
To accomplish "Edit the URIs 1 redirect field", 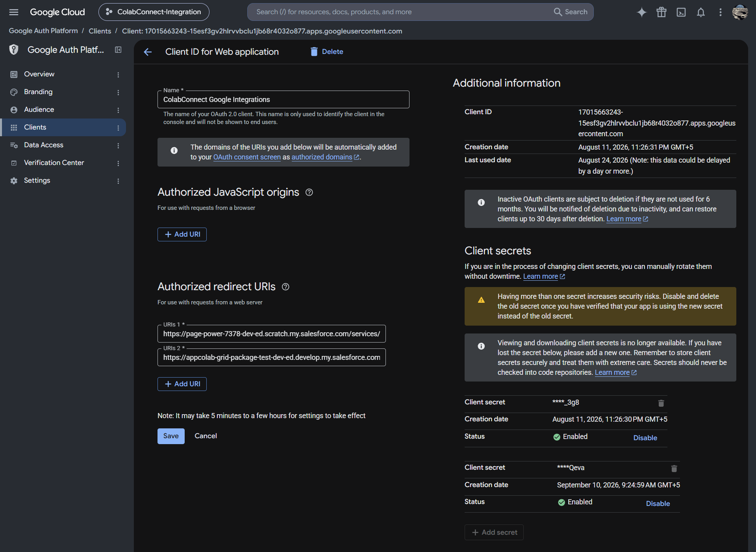I will 272,334.
